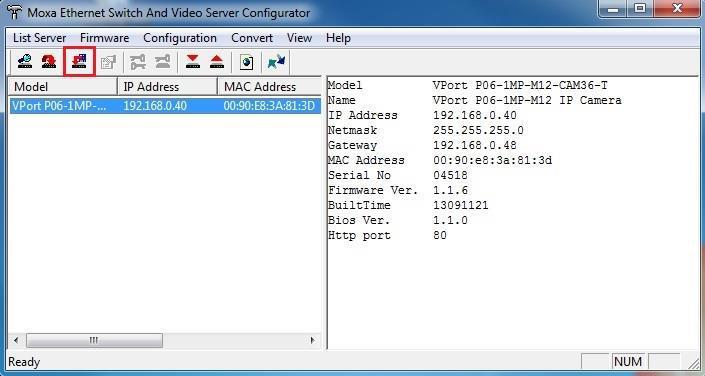The width and height of the screenshot is (705, 376).
Task: Click the teal and blue crossed-arrows icon
Action: 276,62
